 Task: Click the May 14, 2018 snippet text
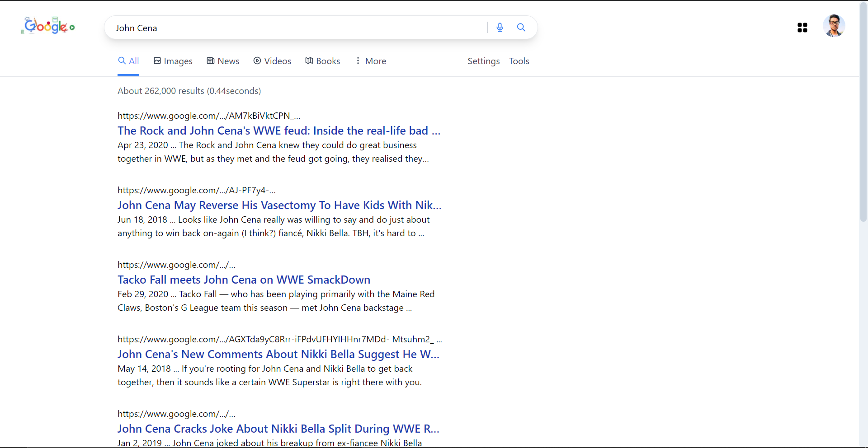coord(269,375)
